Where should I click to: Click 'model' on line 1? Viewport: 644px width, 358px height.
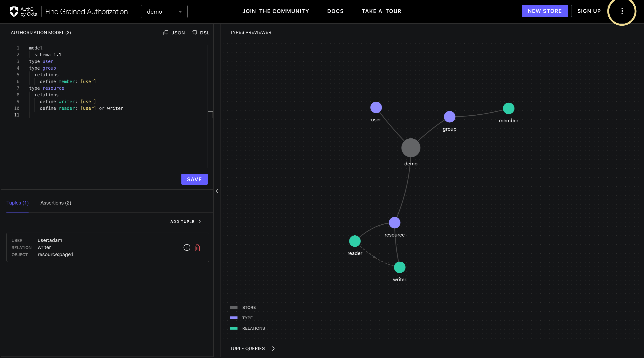(x=36, y=48)
